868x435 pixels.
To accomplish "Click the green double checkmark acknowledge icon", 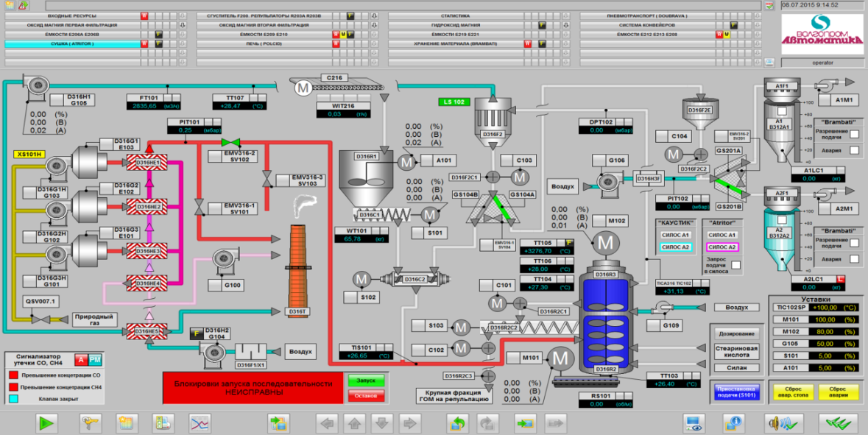I will (837, 422).
